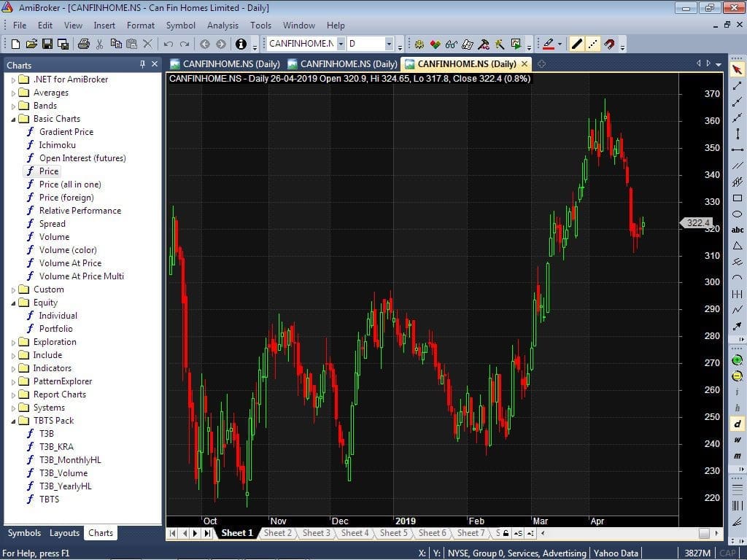Switch to Sheet 2 tab
This screenshot has width=747, height=560.
click(278, 533)
